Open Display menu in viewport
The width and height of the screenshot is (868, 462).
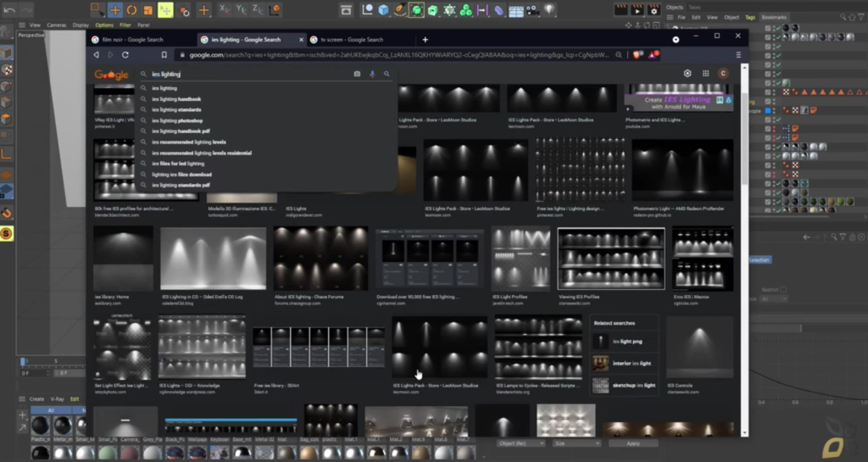tap(81, 25)
